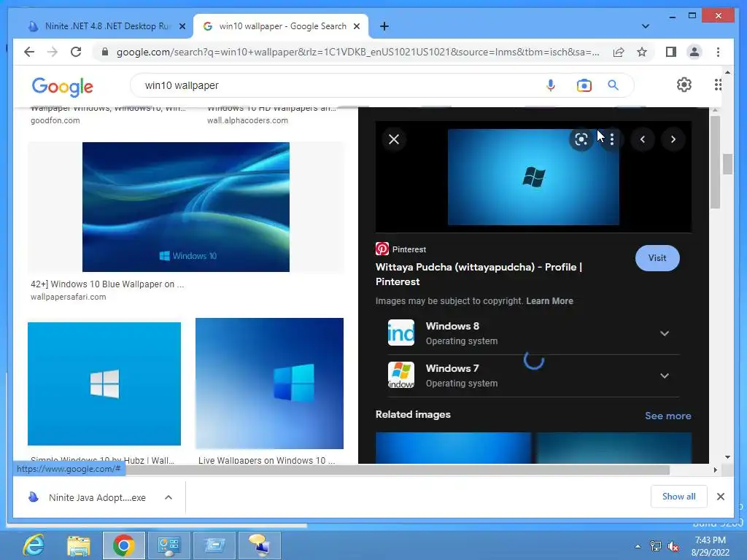
Task: Click the wallpapersafari.com source text
Action: coord(69,297)
